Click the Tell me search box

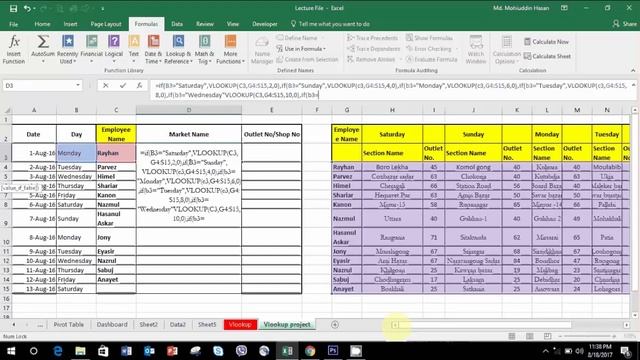click(330, 24)
